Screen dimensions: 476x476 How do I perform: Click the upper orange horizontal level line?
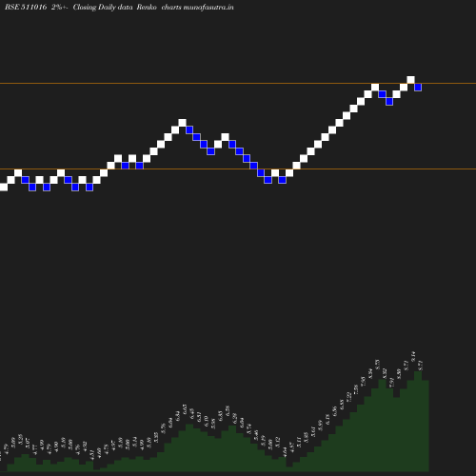[238, 84]
